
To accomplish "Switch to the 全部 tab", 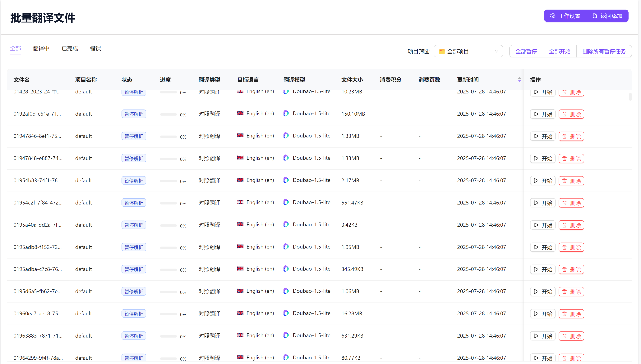I will point(16,48).
